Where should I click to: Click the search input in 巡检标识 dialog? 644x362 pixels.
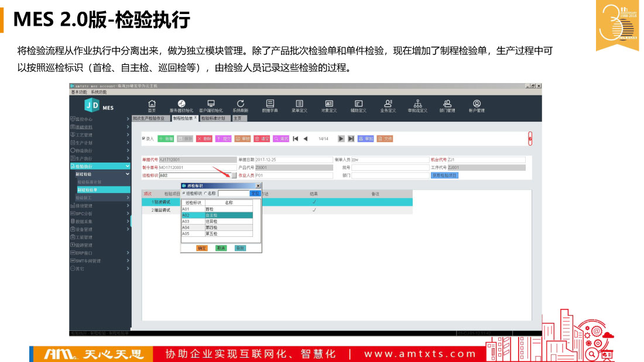234,193
